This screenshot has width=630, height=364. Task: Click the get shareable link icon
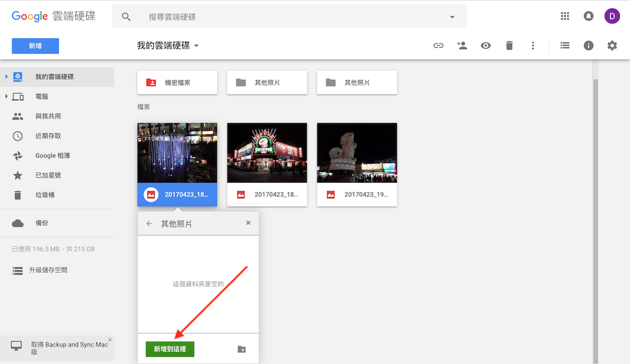[438, 45]
